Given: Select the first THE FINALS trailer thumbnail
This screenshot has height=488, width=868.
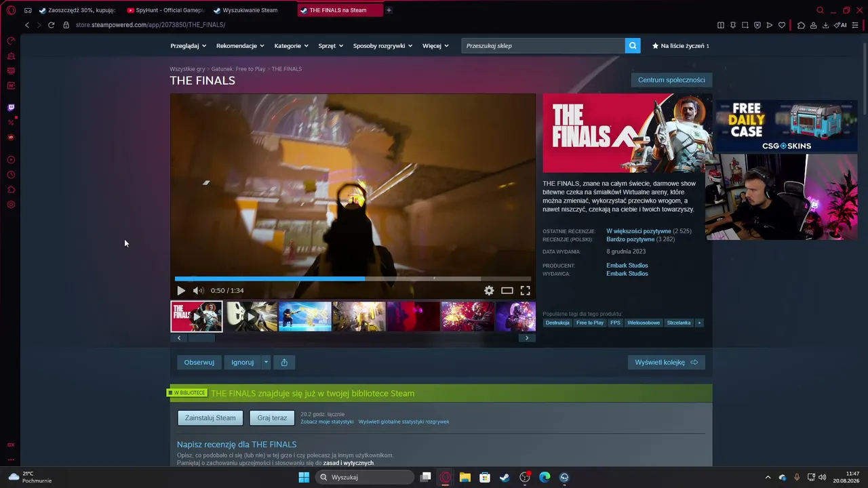Looking at the screenshot, I should click(197, 317).
